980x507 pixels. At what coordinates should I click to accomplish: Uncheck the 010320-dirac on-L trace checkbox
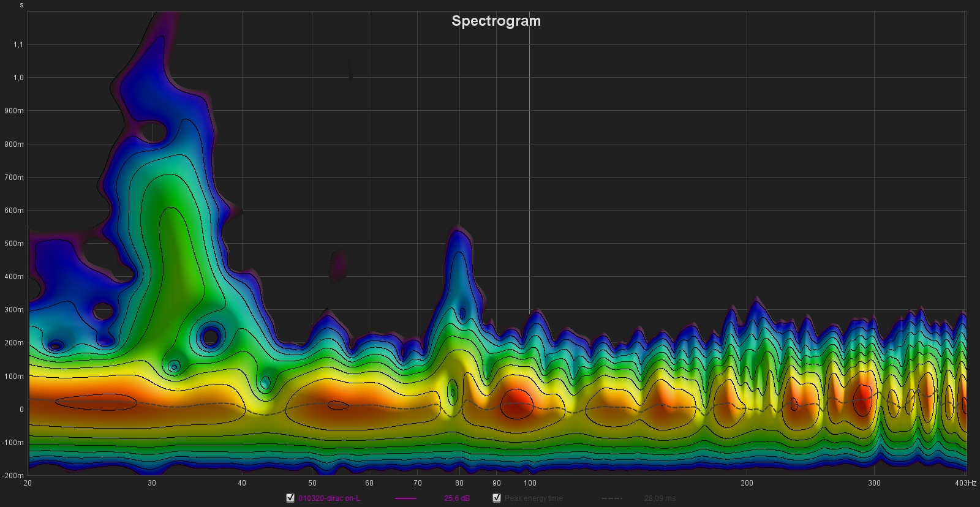pyautogui.click(x=290, y=498)
